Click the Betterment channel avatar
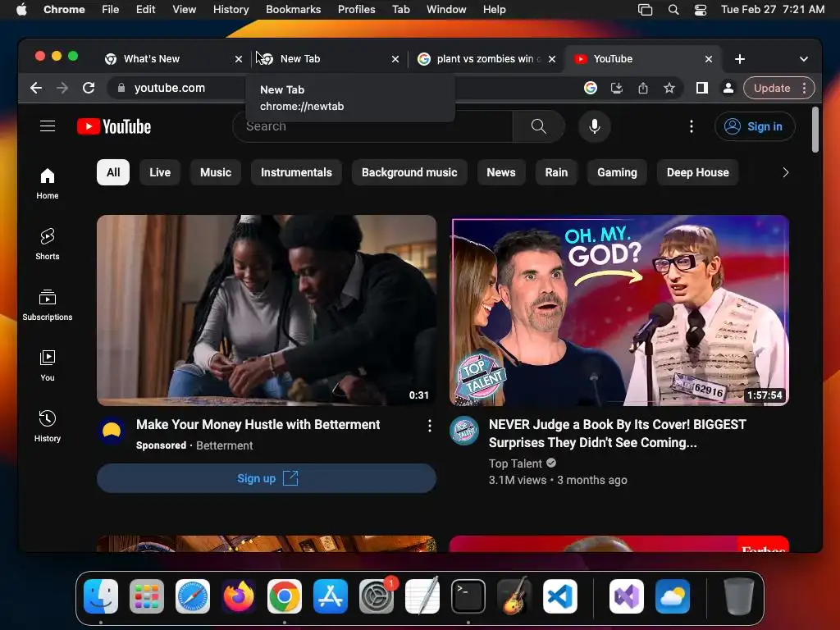Image resolution: width=840 pixels, height=630 pixels. 112,431
